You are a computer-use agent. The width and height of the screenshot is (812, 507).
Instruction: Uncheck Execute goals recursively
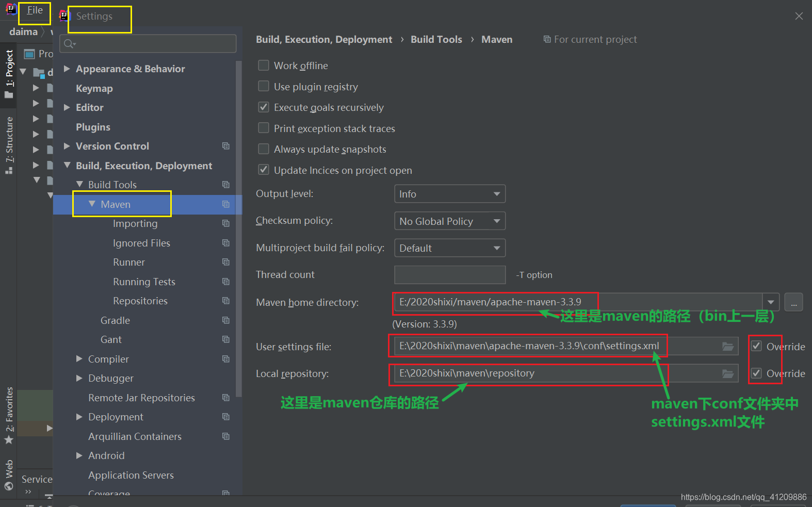(264, 107)
